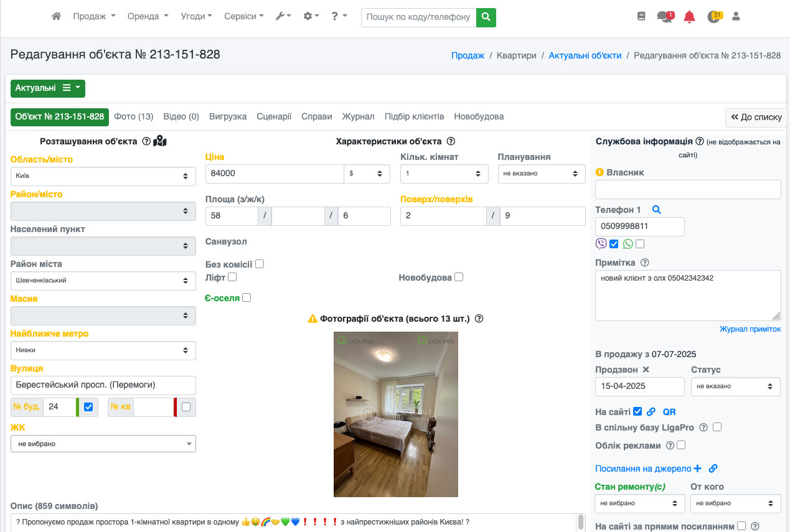Open the Журнал приміток link
The image size is (790, 532).
(750, 329)
